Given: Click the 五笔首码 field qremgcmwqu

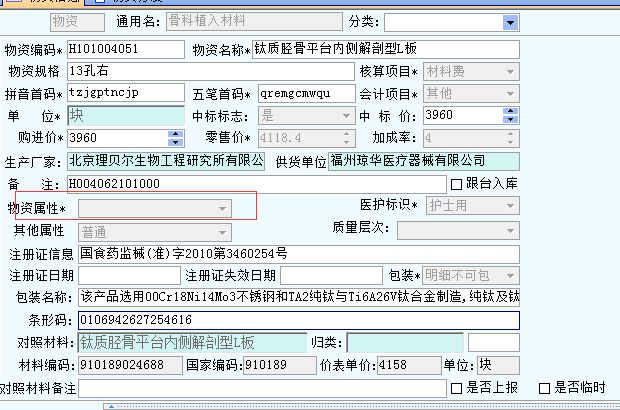Looking at the screenshot, I should coord(306,94).
